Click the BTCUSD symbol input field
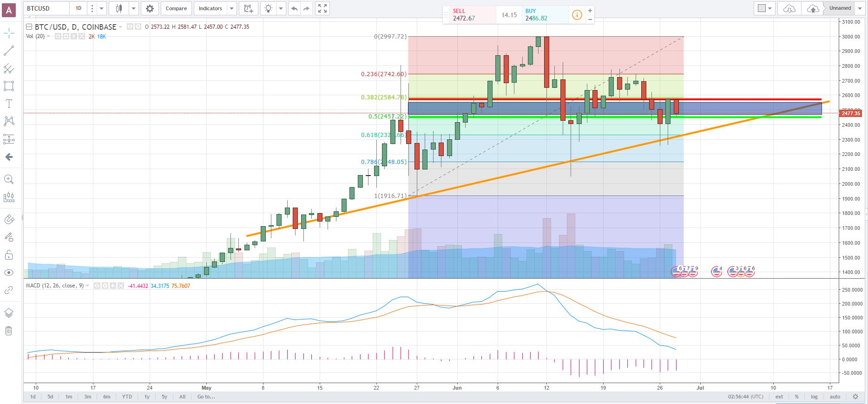Viewport: 868px width, 404px height. 46,8
